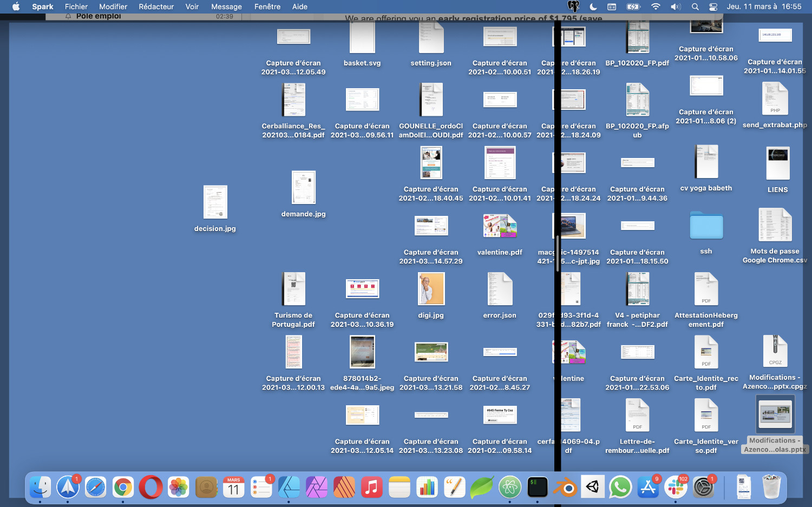The image size is (812, 507).
Task: Open Numbers spreadsheet app in Dock
Action: coord(427,488)
